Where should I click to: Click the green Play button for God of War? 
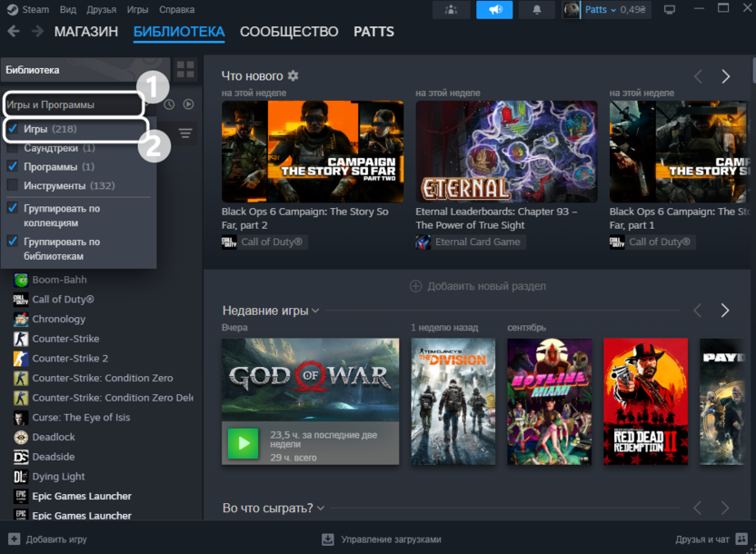pyautogui.click(x=243, y=443)
